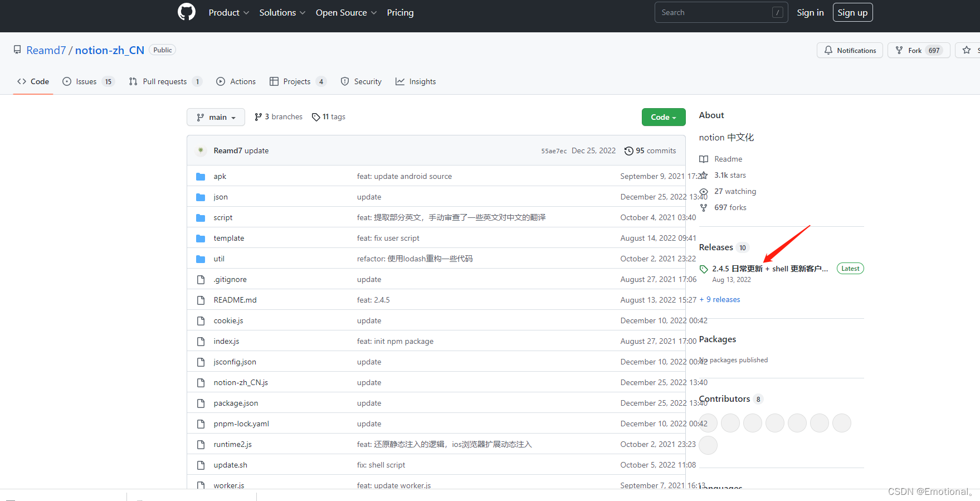Switch to the Code tab

pyautogui.click(x=33, y=81)
